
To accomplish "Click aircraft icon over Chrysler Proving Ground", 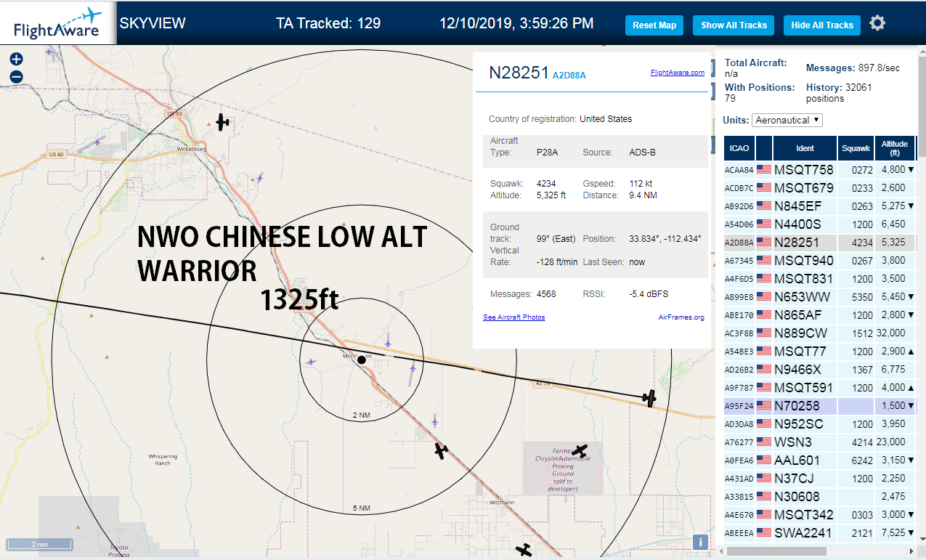I will [579, 451].
